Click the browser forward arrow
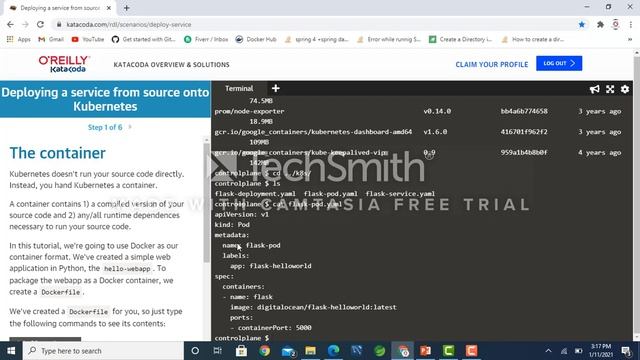Viewport: 640px width, 360px height. 25,24
